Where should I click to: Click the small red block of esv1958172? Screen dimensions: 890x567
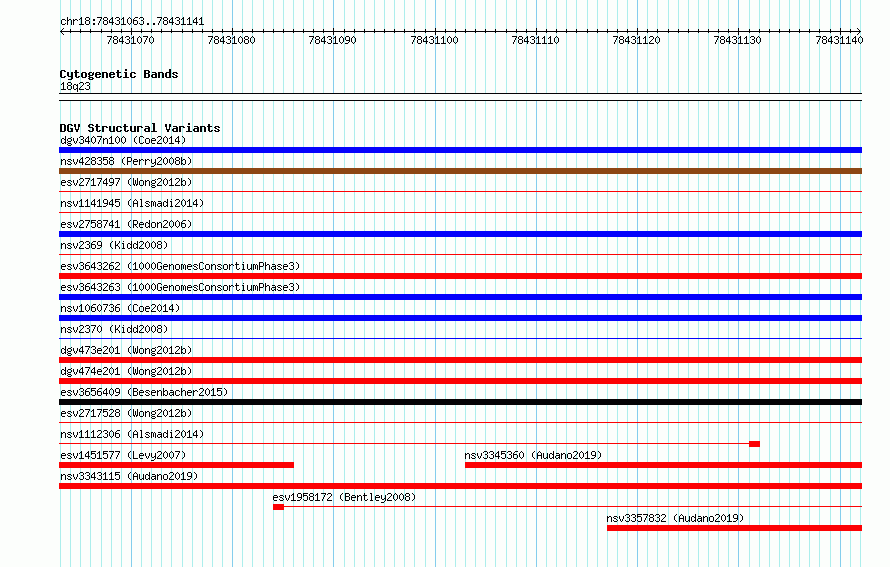point(278,507)
